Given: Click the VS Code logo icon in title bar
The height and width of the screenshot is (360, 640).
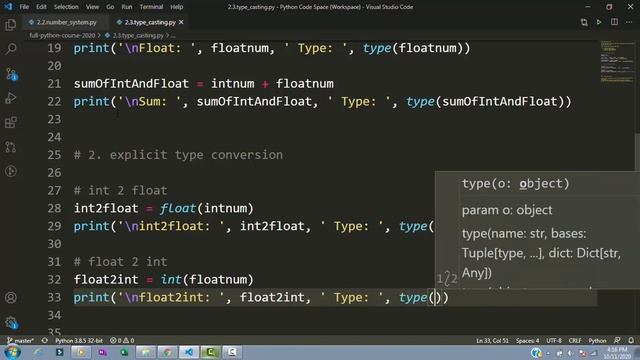Looking at the screenshot, I should [x=8, y=7].
